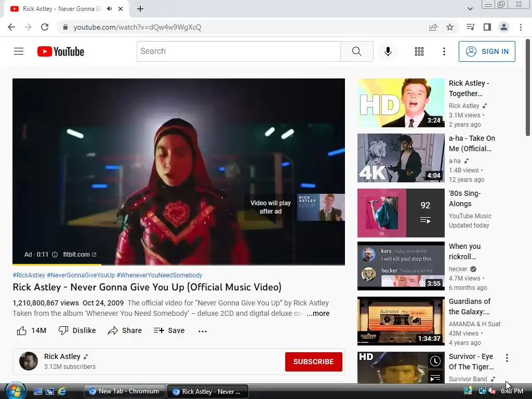Click ad info circle icon
Image resolution: width=532 pixels, height=399 pixels.
pyautogui.click(x=55, y=255)
